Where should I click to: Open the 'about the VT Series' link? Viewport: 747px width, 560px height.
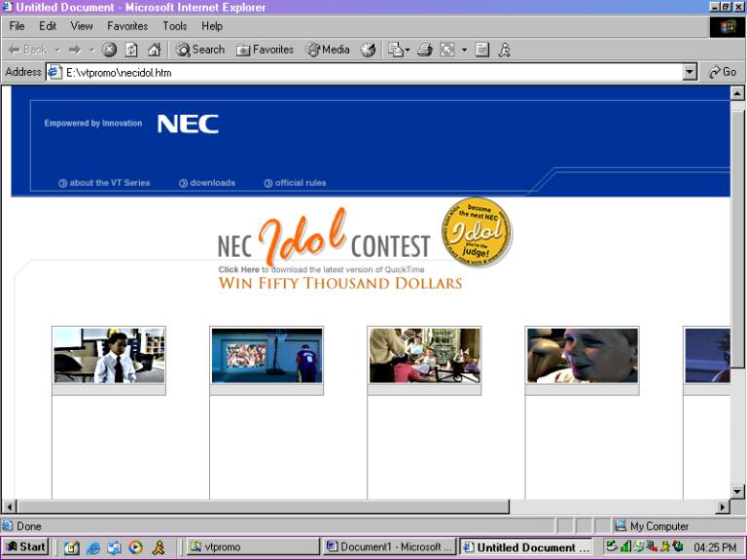click(x=104, y=183)
